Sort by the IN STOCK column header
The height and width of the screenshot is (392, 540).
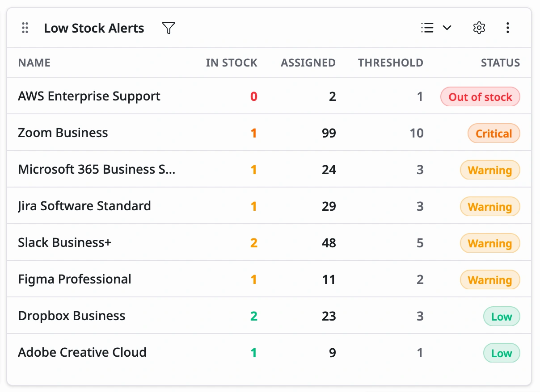[x=232, y=63]
